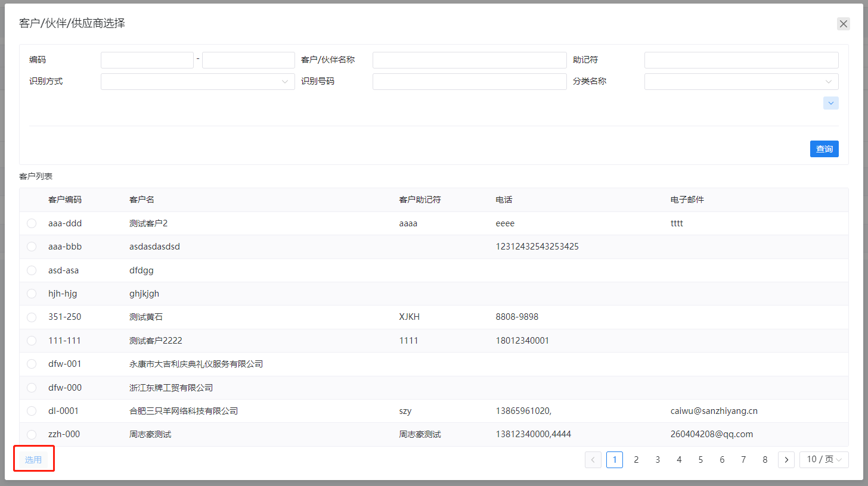868x486 pixels.
Task: Close the 客户/伙伴/供应商选择 dialog
Action: tap(843, 24)
